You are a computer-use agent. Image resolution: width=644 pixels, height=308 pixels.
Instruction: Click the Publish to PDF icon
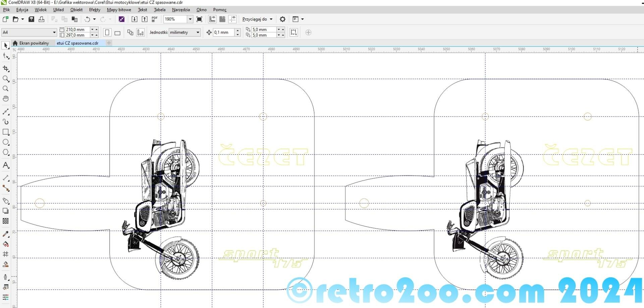[155, 19]
